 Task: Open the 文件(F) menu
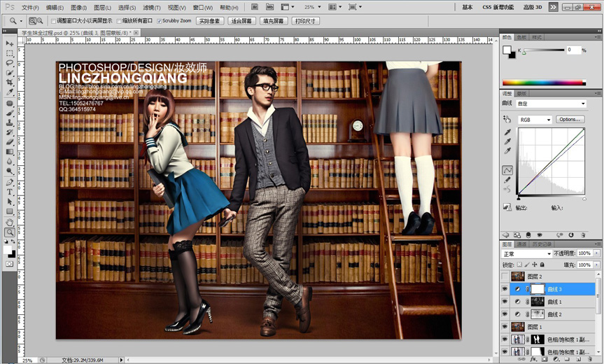pyautogui.click(x=30, y=7)
